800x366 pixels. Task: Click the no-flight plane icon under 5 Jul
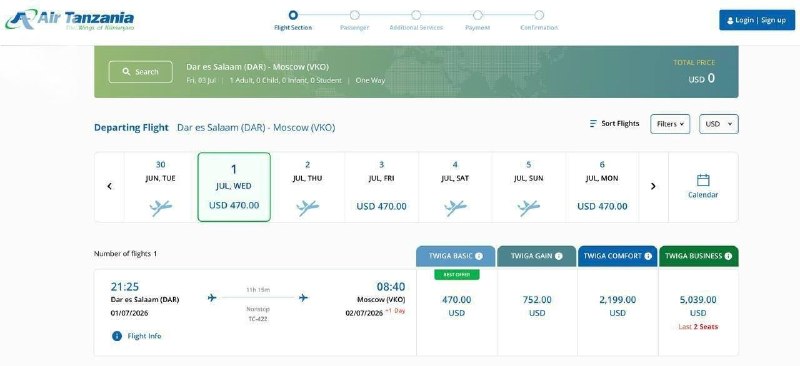[529, 208]
